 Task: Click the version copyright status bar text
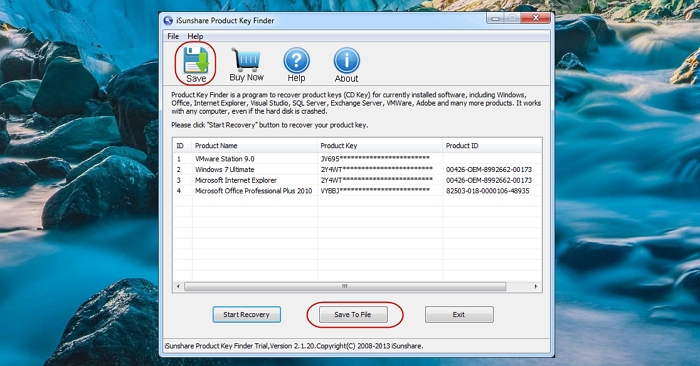(x=294, y=346)
